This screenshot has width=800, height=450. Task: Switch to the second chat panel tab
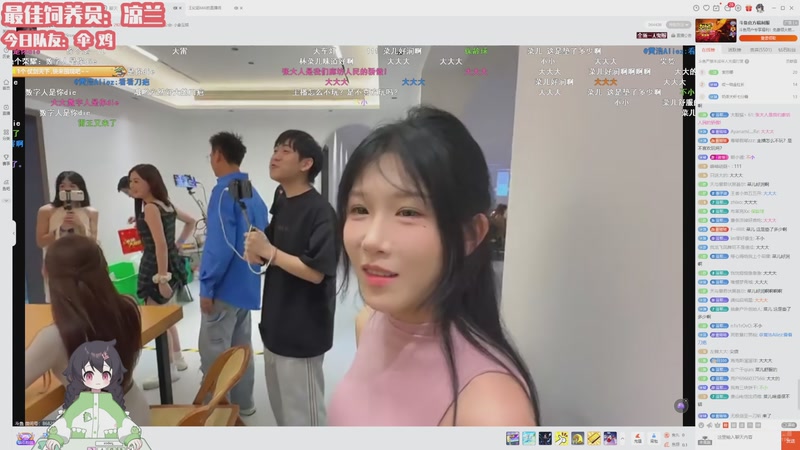tap(734, 50)
